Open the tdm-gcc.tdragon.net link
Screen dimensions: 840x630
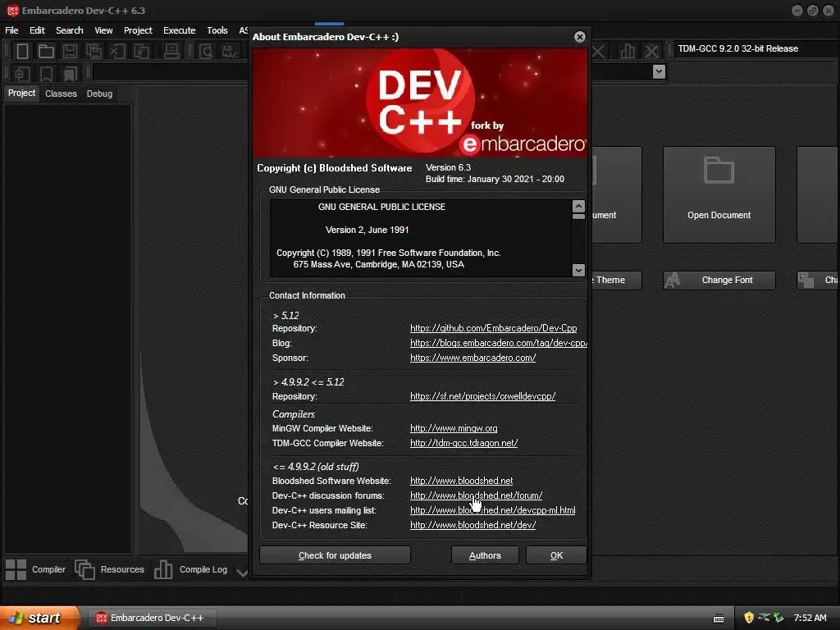[x=464, y=443]
